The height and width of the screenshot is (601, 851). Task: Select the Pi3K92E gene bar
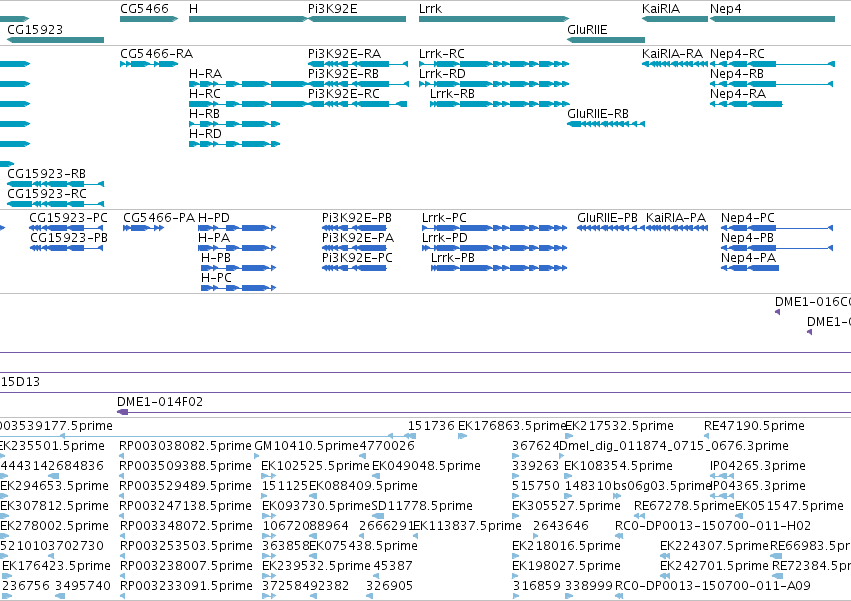(357, 19)
